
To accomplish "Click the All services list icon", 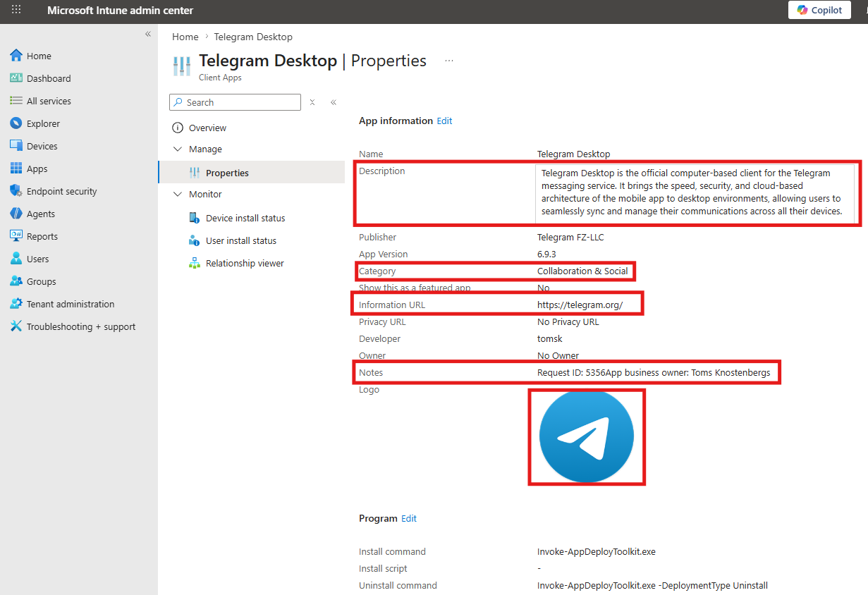I will [16, 101].
